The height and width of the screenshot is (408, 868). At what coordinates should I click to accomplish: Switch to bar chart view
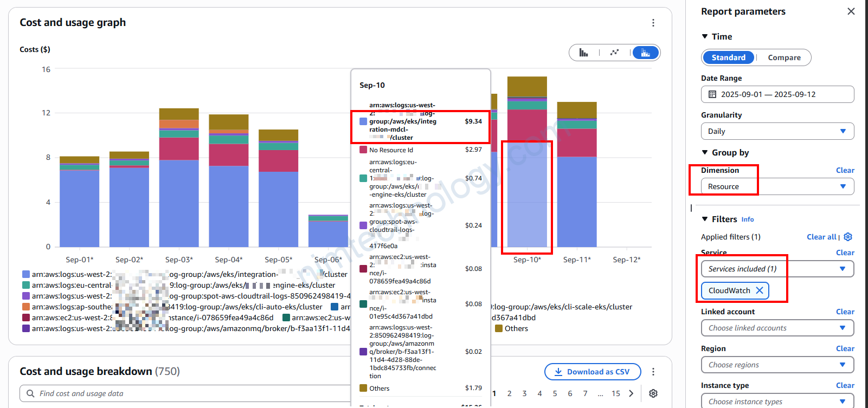pos(583,53)
